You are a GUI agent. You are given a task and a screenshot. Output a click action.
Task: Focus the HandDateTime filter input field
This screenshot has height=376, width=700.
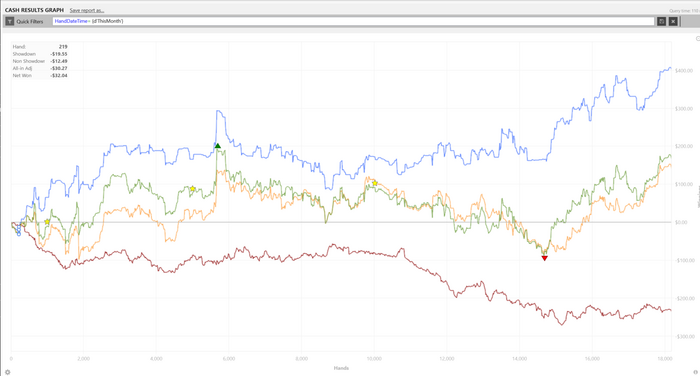pos(353,21)
